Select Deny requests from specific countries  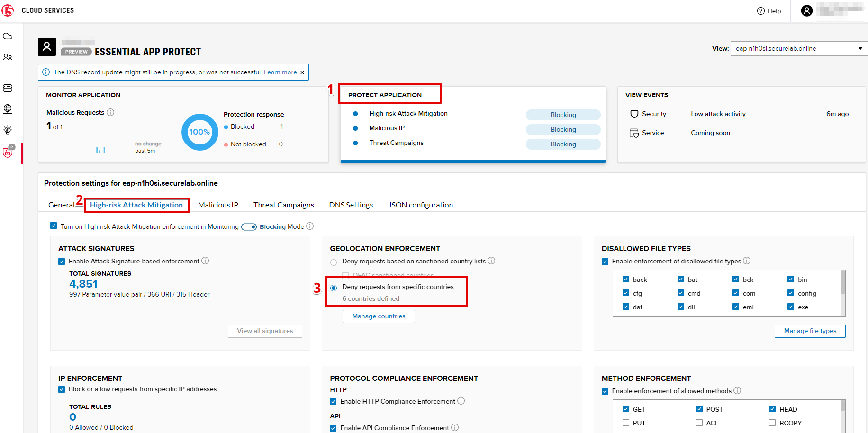(334, 288)
